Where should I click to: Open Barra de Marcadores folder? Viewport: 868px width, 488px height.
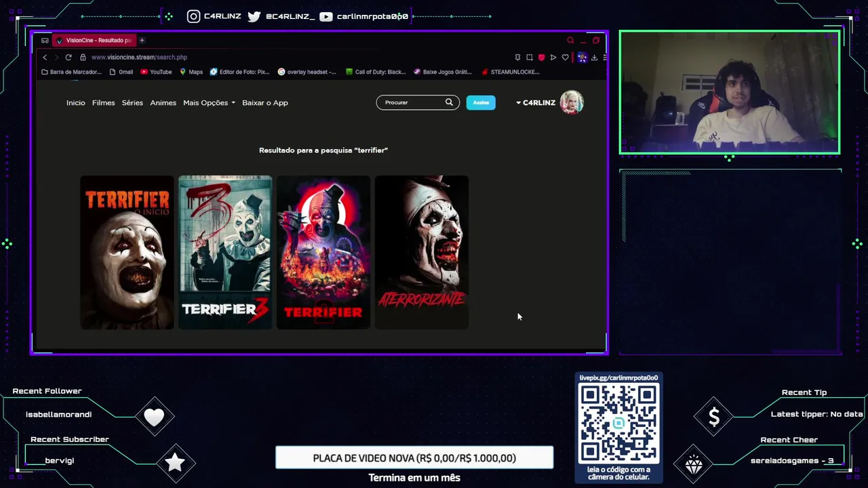71,72
